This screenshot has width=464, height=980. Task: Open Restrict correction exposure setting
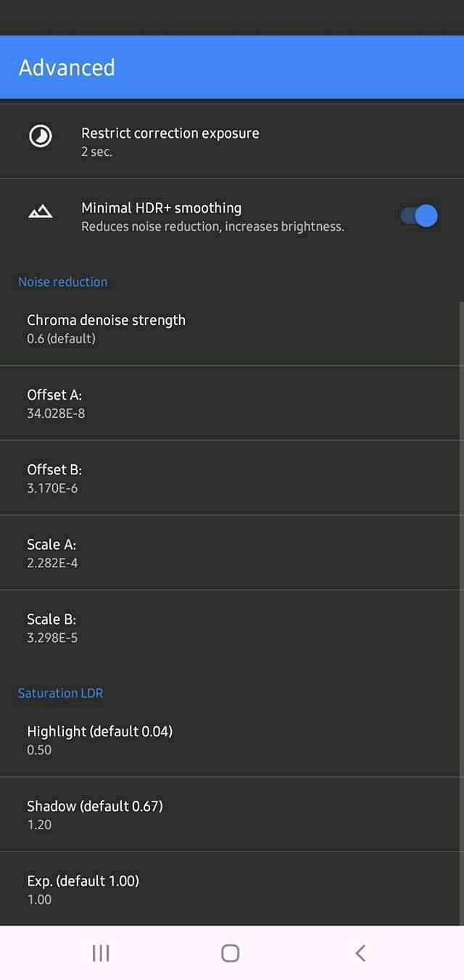[x=170, y=141]
